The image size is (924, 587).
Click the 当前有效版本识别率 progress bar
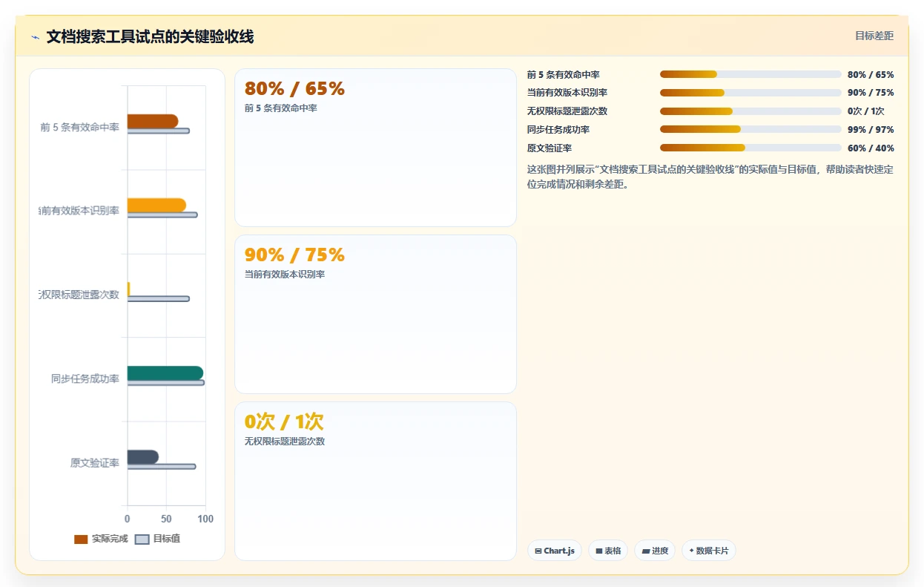coord(750,93)
